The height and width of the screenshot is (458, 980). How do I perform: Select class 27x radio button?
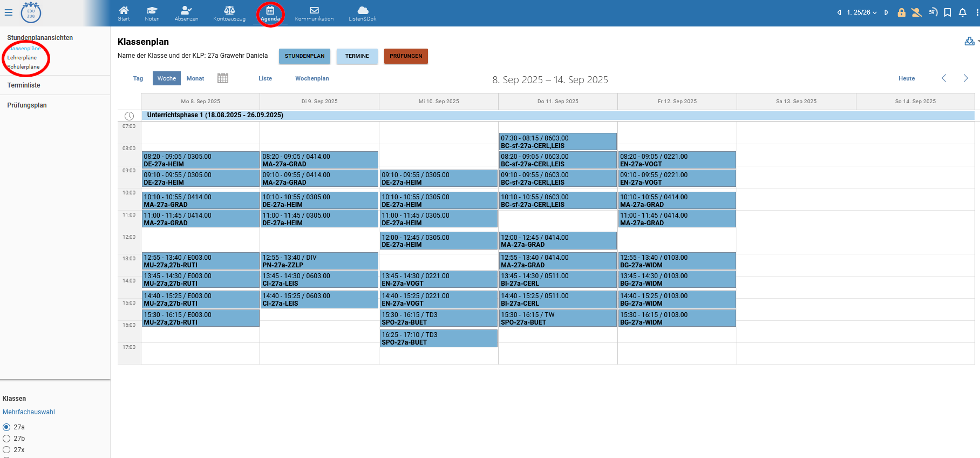tap(6, 450)
